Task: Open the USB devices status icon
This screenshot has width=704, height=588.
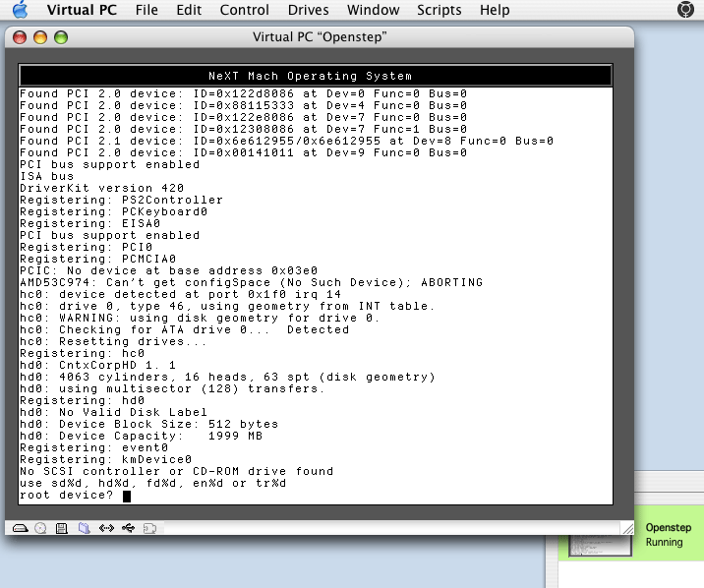Action: pos(129,528)
